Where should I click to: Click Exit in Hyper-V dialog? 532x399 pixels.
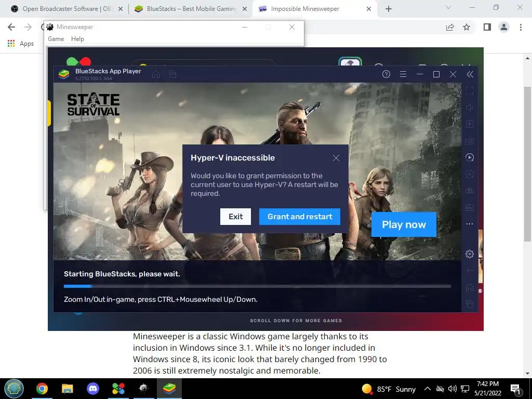tap(235, 217)
